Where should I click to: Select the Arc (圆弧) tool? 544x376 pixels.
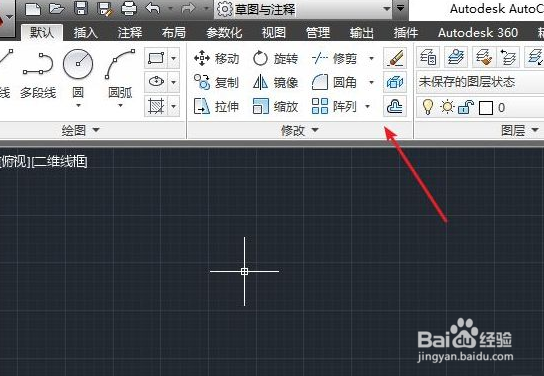(120, 73)
